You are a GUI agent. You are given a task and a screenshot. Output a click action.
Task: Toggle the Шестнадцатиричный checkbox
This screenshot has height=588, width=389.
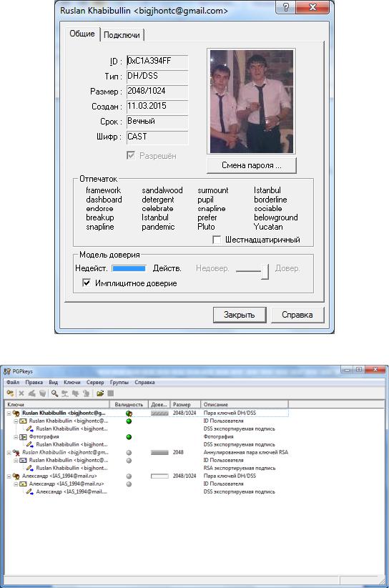pyautogui.click(x=217, y=240)
